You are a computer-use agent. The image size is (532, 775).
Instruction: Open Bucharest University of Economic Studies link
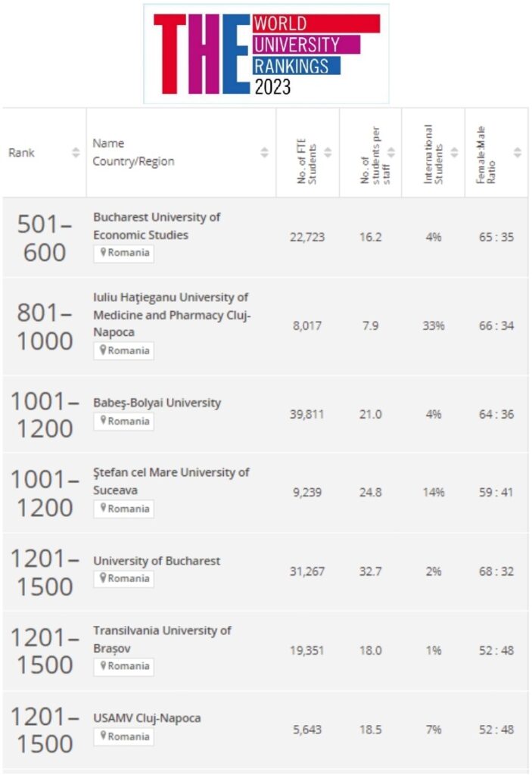[x=157, y=226]
